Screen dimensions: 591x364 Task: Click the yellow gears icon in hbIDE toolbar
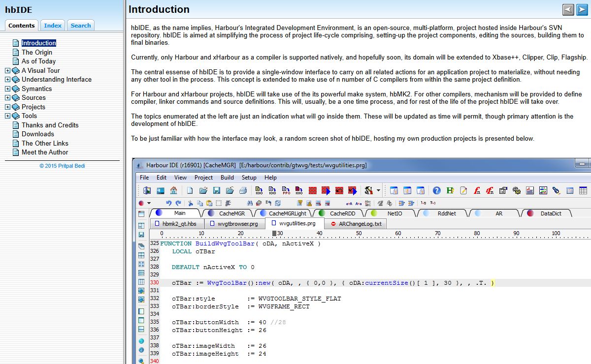[517, 190]
